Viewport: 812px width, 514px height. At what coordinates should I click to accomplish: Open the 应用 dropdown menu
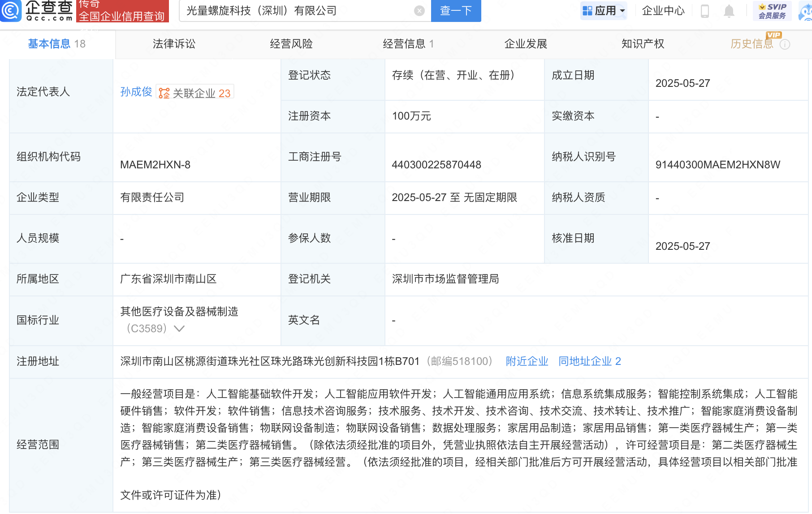pyautogui.click(x=604, y=11)
